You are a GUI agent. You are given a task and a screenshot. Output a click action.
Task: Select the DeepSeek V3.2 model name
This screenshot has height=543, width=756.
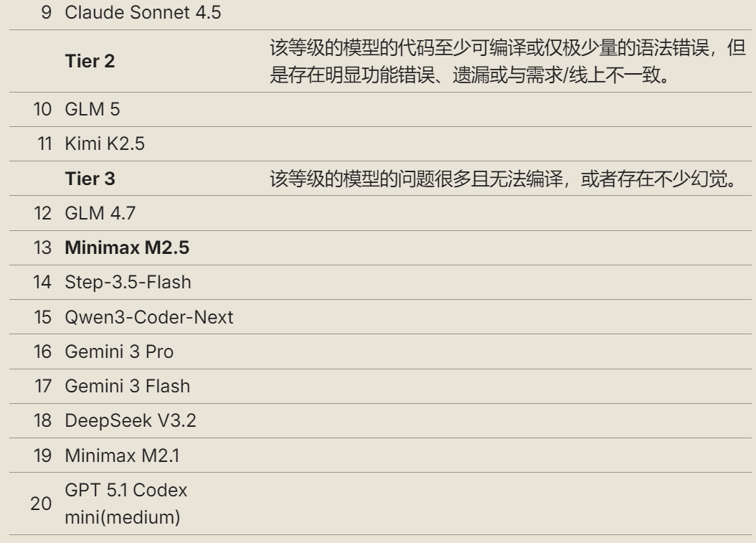pos(130,421)
